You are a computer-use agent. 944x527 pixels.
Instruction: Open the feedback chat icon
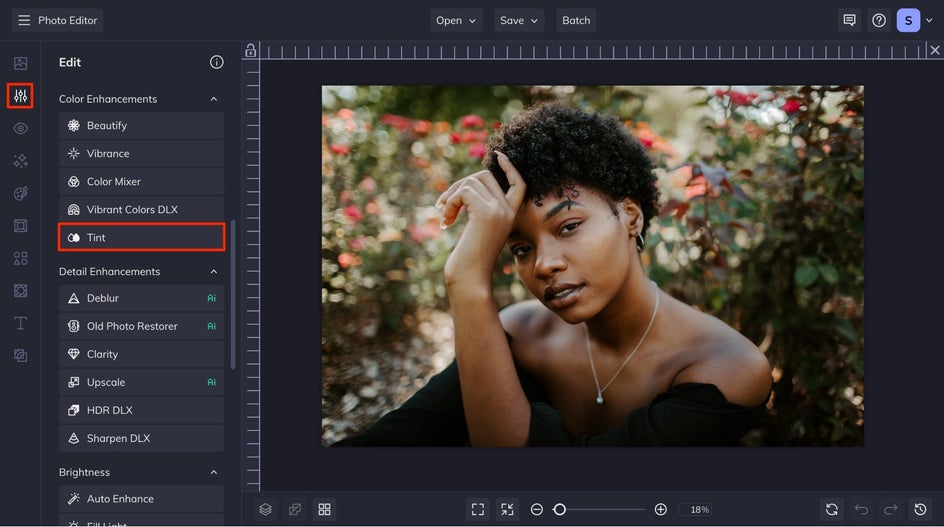click(x=849, y=20)
